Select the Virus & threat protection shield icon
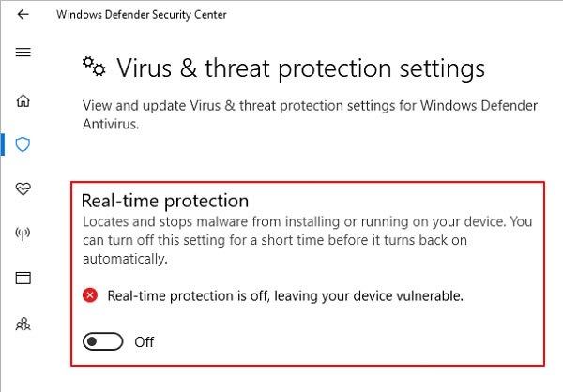 (x=23, y=144)
